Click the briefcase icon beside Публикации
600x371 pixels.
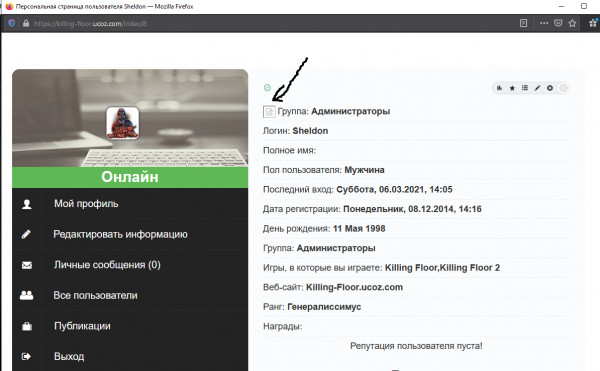click(x=27, y=326)
